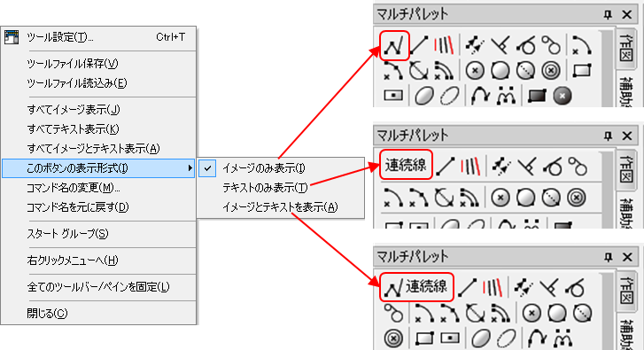Select the filled rectangle tool in the top palette
The height and width of the screenshot is (350, 644).
point(537,96)
